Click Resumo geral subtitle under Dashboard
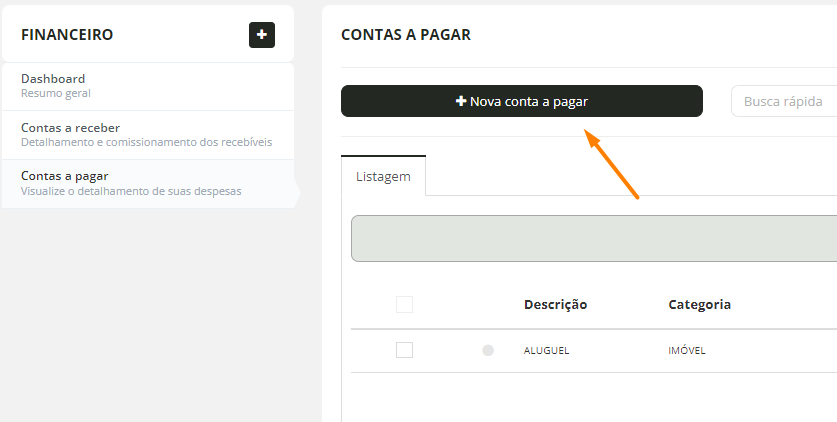Screen dimensions: 837x422 click(56, 93)
